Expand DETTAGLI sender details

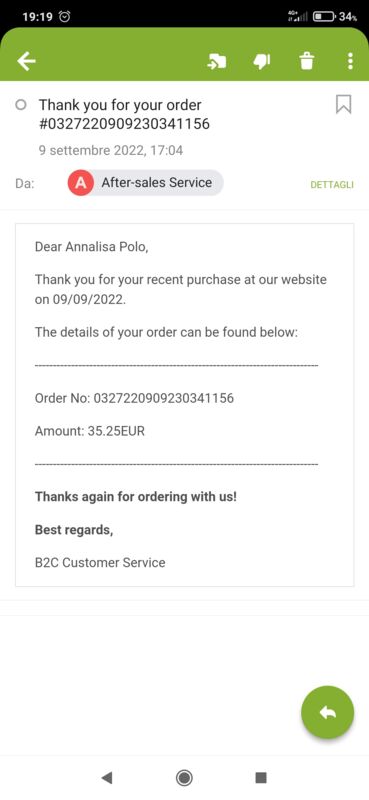332,185
